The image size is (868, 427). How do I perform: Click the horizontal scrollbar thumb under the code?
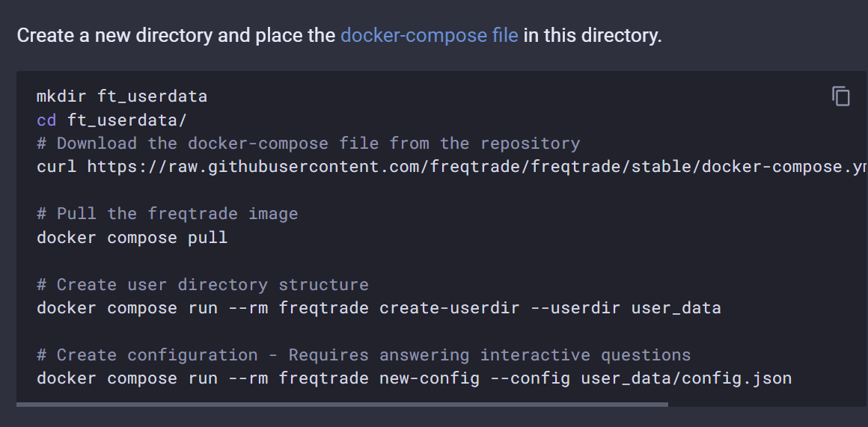click(342, 405)
